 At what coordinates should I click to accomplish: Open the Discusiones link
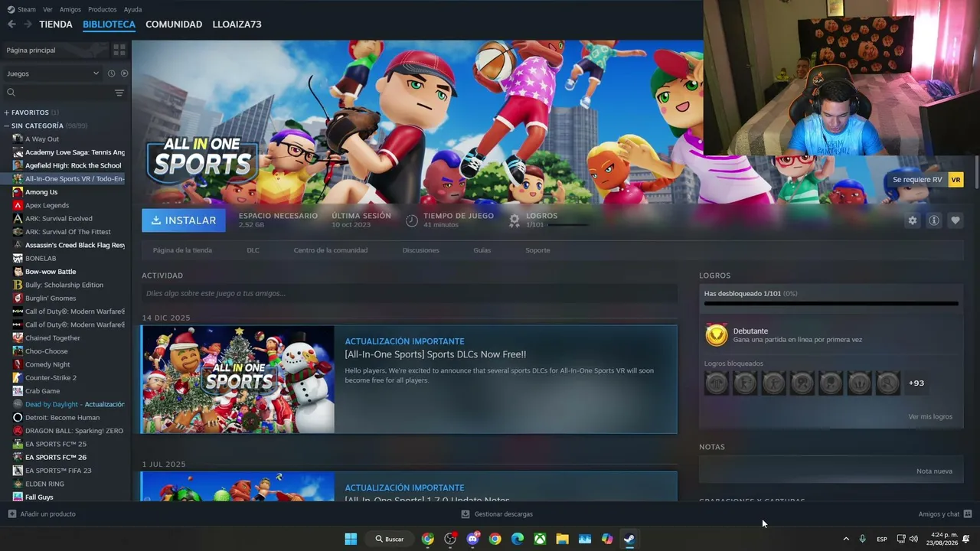[421, 250]
